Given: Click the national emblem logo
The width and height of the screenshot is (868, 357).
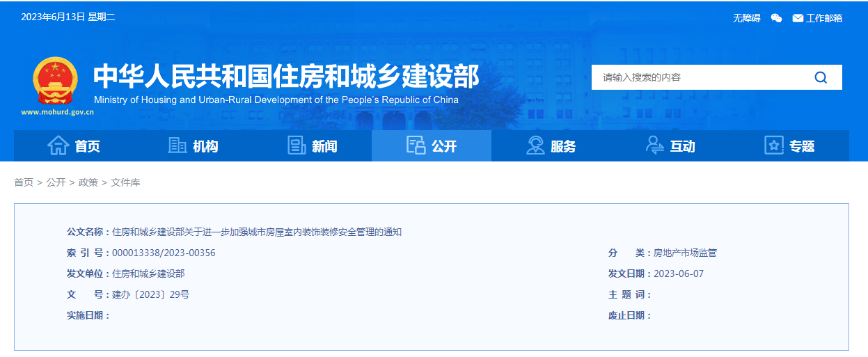Looking at the screenshot, I should (55, 81).
